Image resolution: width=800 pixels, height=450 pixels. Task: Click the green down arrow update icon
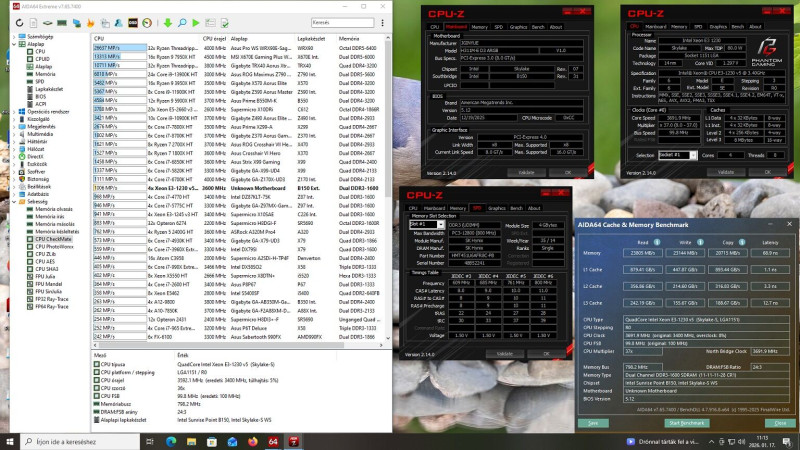167,23
